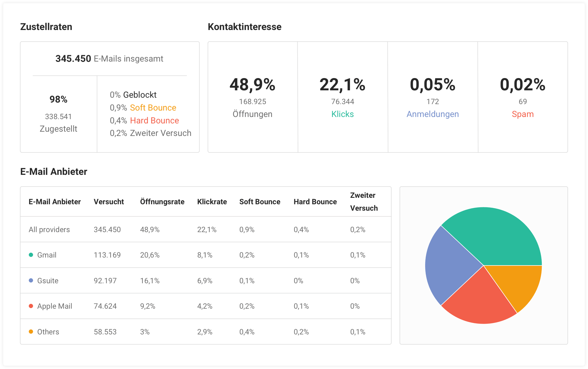Click the 0,05% Anmeldungen headline figure

[x=432, y=85]
